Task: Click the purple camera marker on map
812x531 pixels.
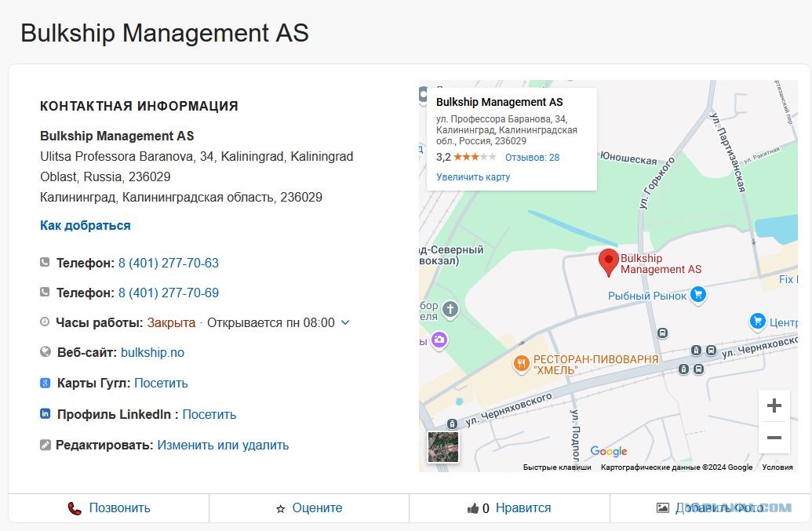Action: click(439, 340)
